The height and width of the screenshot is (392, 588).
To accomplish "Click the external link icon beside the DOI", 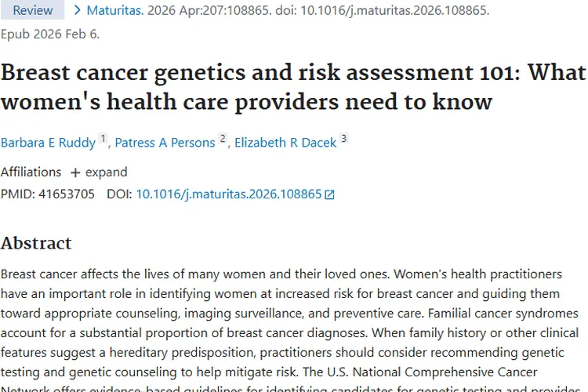I will pos(329,194).
